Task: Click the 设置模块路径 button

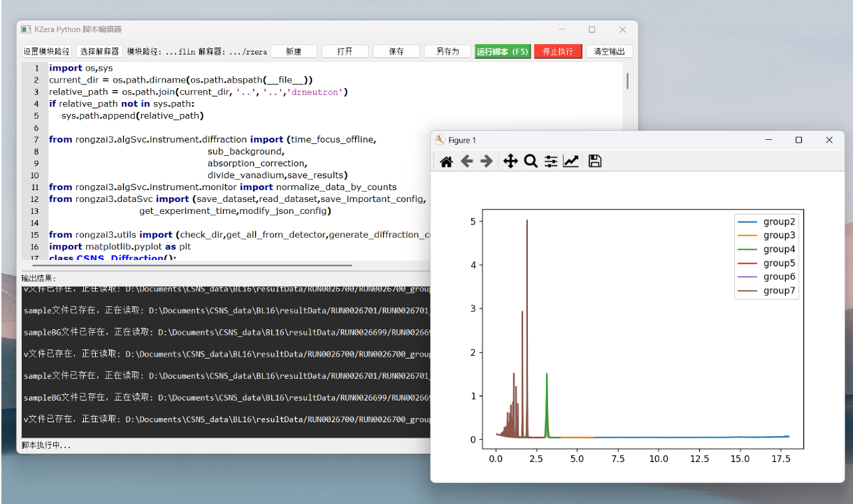Action: tap(47, 52)
